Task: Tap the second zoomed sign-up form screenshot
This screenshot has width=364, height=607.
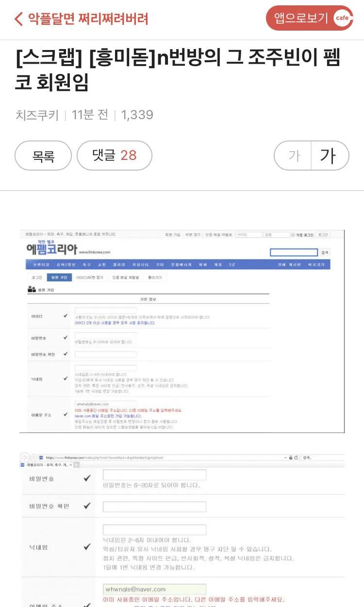Action: [x=182, y=530]
